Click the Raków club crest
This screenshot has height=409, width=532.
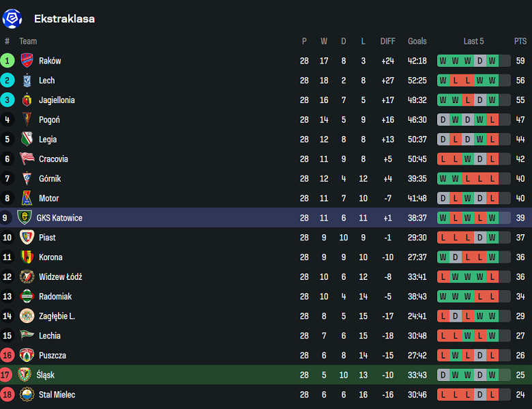click(x=27, y=61)
